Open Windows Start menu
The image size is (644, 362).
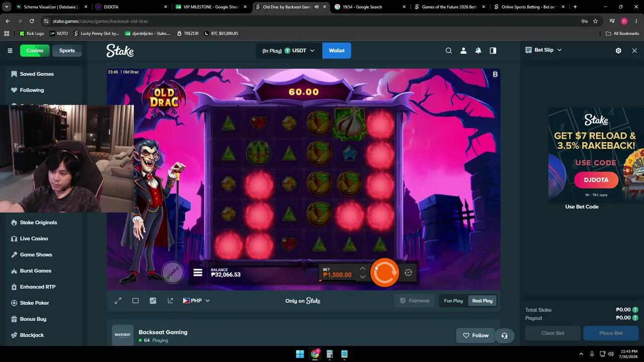[x=300, y=354]
